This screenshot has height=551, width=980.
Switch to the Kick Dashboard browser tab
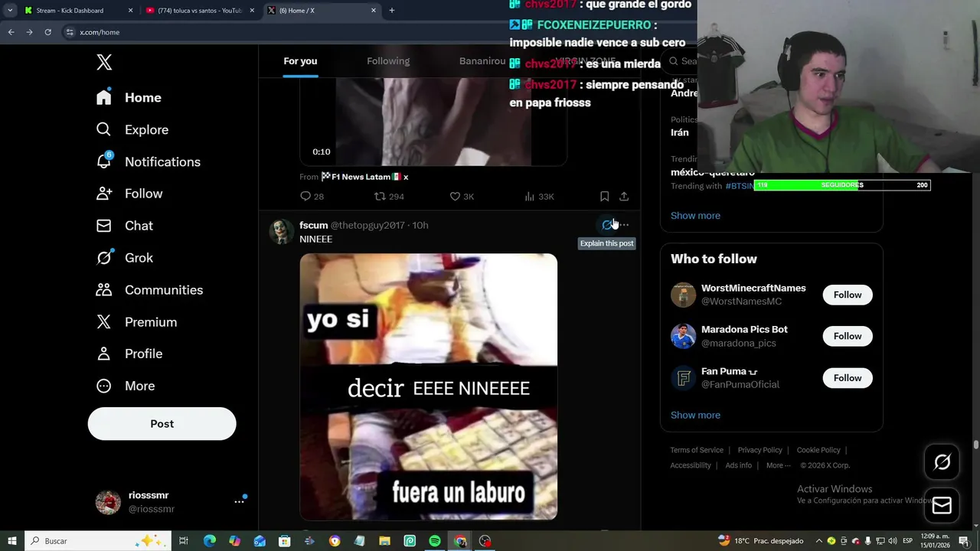point(79,11)
